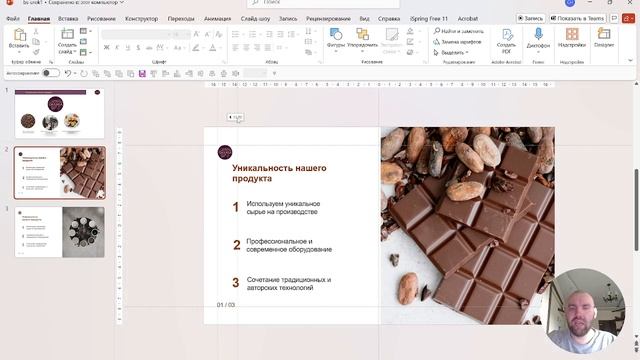Viewport: 640px width, 360px height.
Task: Click the text shadow S icon
Action: [x=138, y=48]
